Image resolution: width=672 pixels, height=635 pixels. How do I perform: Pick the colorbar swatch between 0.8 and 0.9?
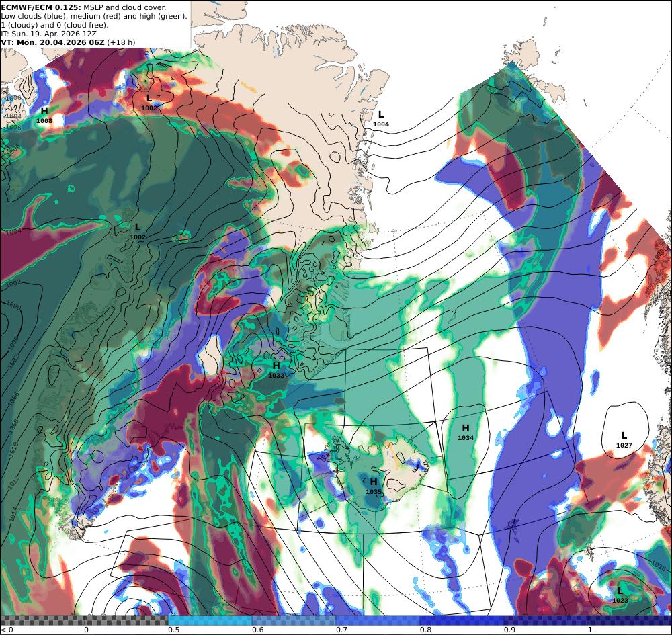pos(462,620)
